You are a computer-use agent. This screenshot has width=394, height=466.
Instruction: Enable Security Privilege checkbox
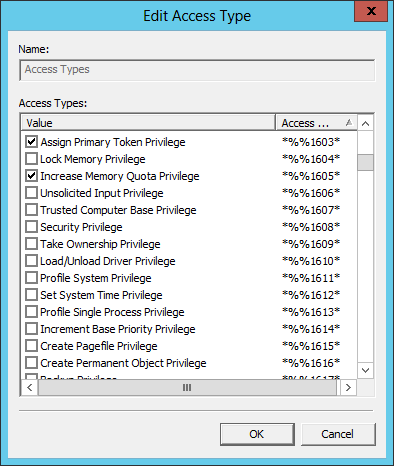(31, 227)
